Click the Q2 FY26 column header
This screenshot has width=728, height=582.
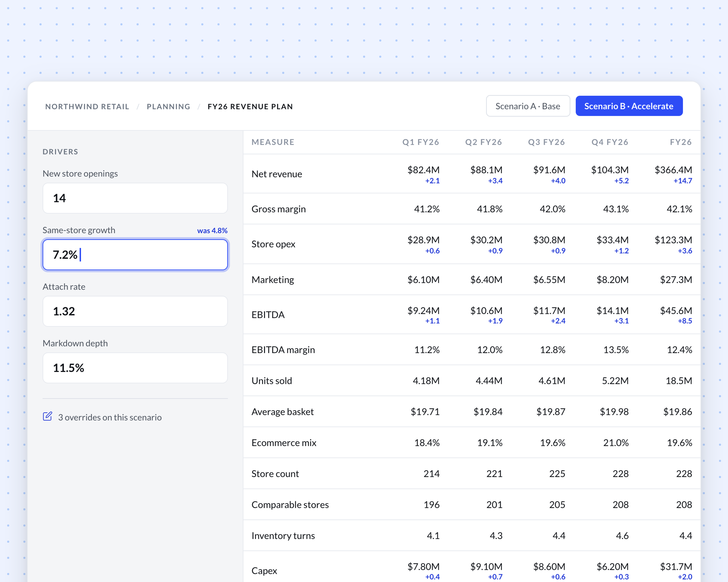(x=484, y=142)
